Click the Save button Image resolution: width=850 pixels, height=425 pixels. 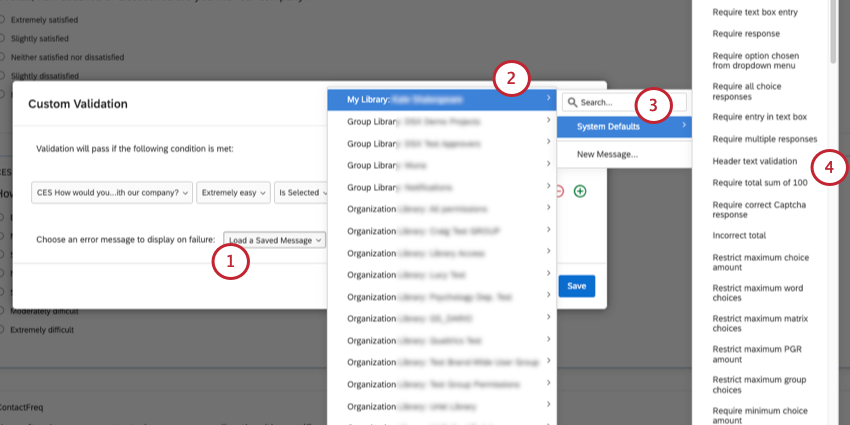(x=577, y=286)
